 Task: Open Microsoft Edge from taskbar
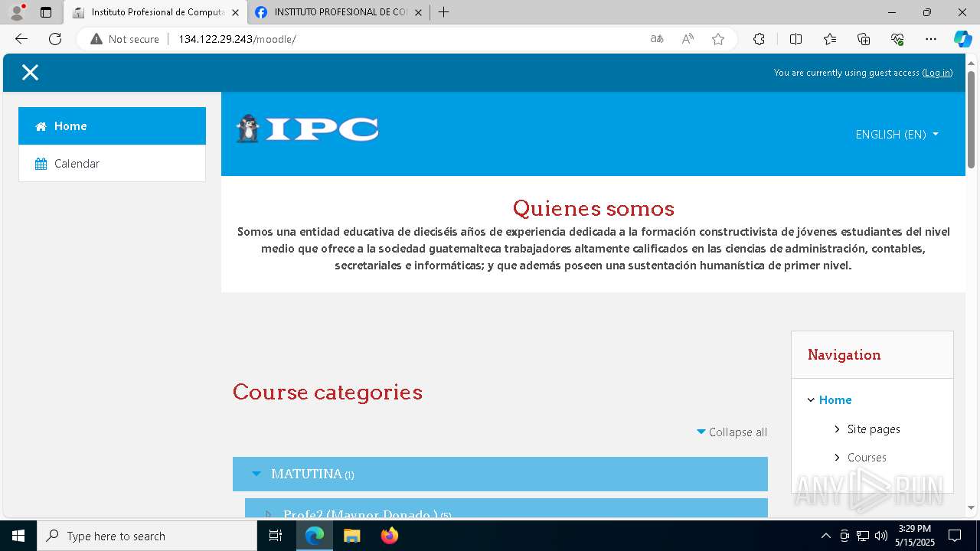pyautogui.click(x=315, y=536)
